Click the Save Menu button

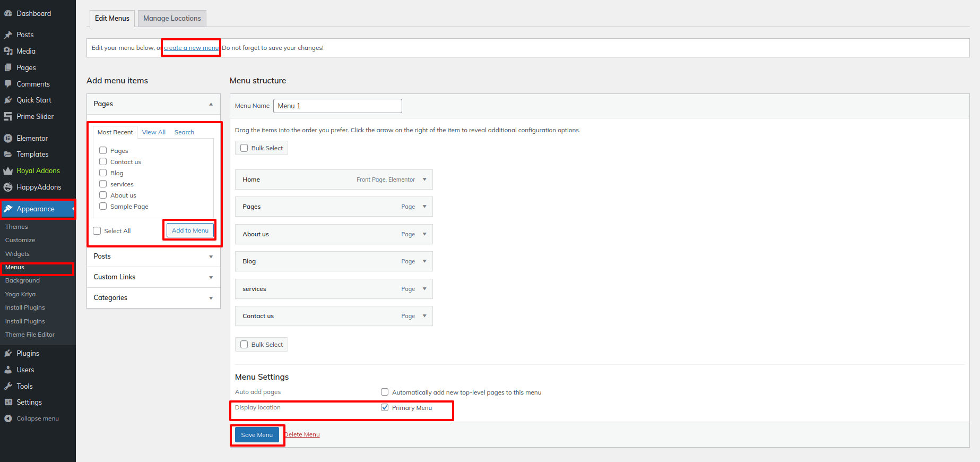coord(257,435)
